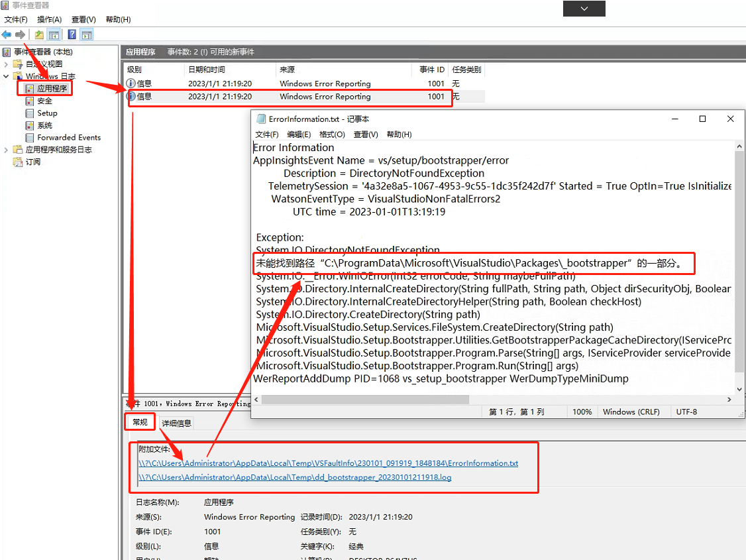
Task: Select the 订阅 node in the tree
Action: (33, 162)
